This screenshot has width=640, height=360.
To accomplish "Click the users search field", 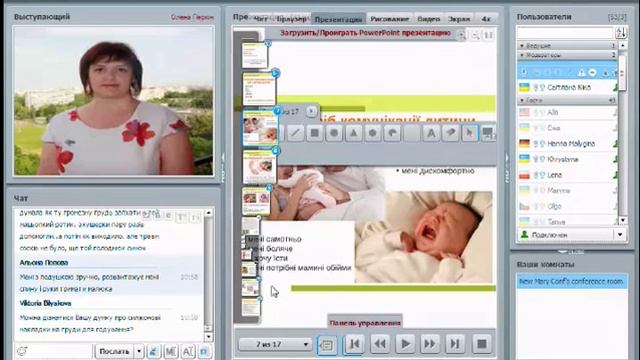I will (x=565, y=33).
